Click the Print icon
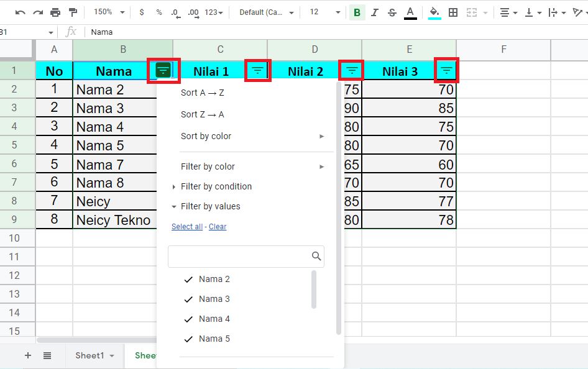Image resolution: width=588 pixels, height=369 pixels. click(55, 12)
